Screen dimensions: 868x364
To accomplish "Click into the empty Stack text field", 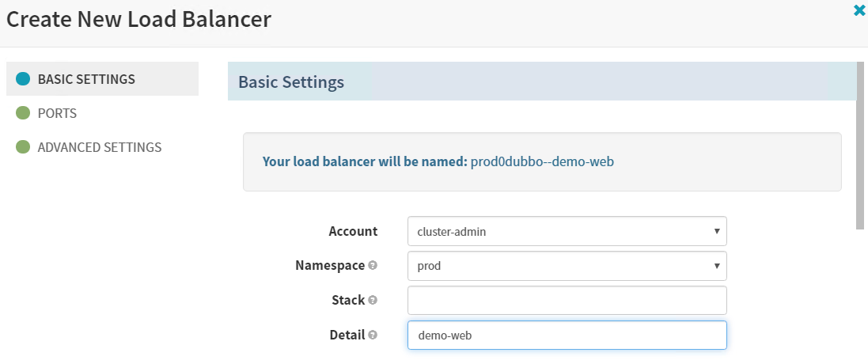I will 567,301.
